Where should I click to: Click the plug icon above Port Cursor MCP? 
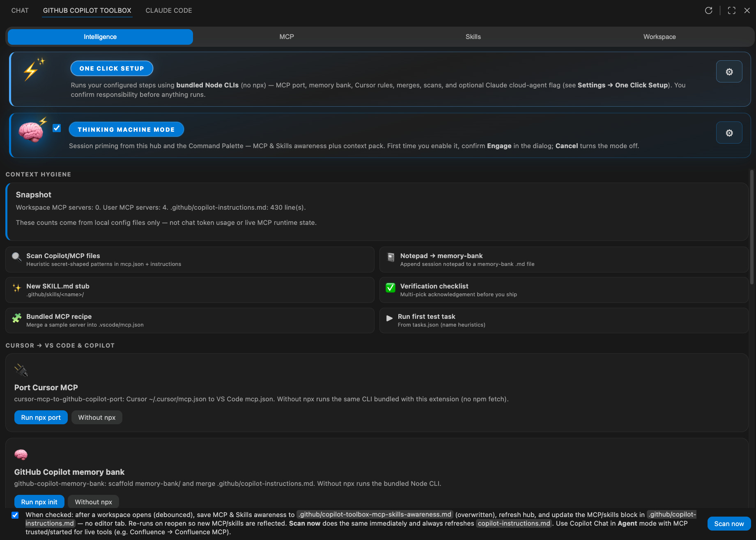click(21, 370)
